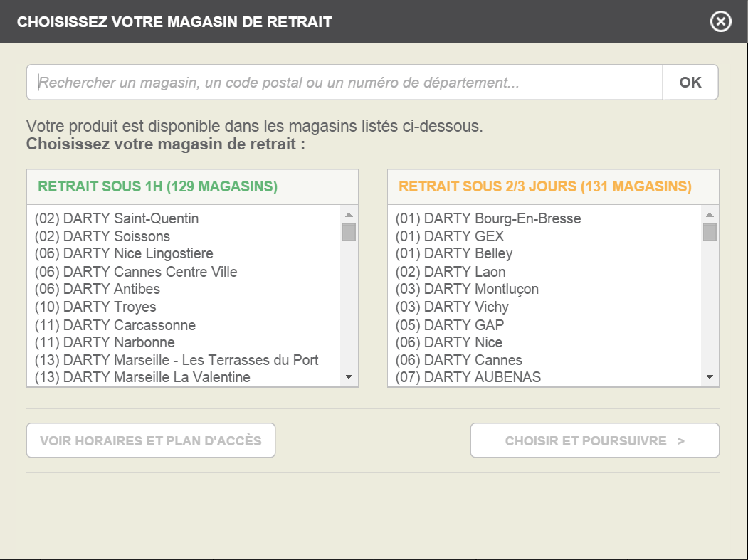Click the 1H list scrollbar thumb

tap(349, 233)
